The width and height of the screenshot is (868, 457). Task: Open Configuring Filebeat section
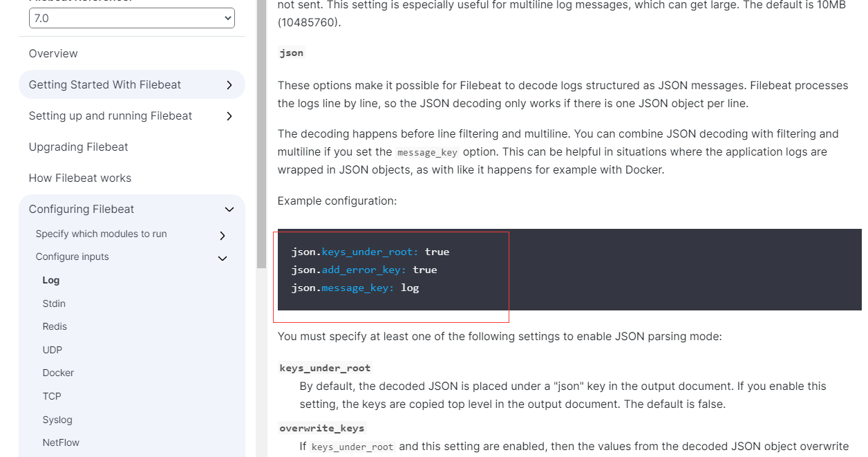(x=82, y=209)
